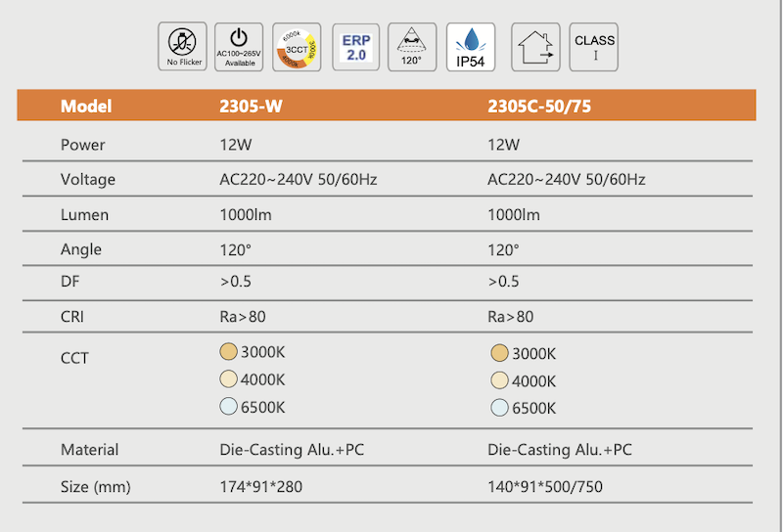Select the 12W power value for 2305C-50/75
Screen dimensions: 783x532
coord(503,145)
